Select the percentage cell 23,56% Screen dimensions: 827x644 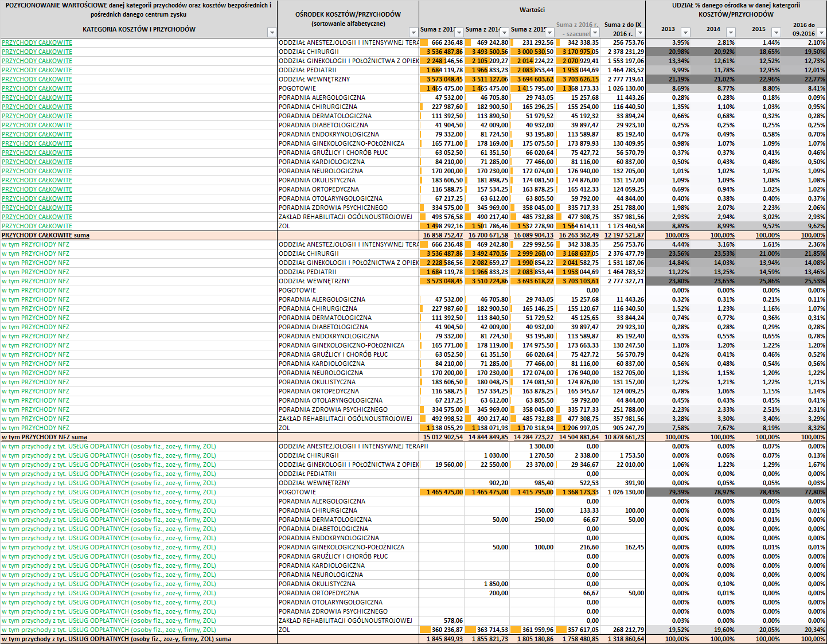coord(668,253)
